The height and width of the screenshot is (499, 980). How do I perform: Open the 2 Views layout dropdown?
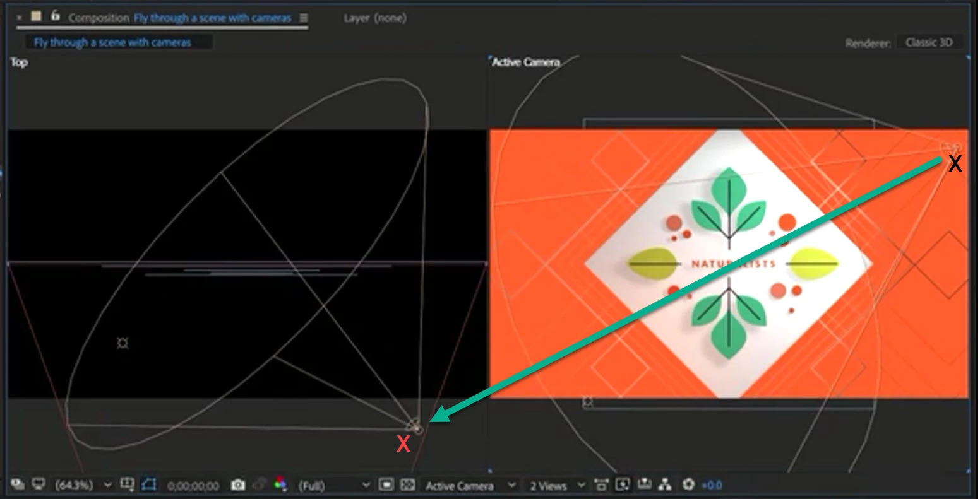(557, 485)
